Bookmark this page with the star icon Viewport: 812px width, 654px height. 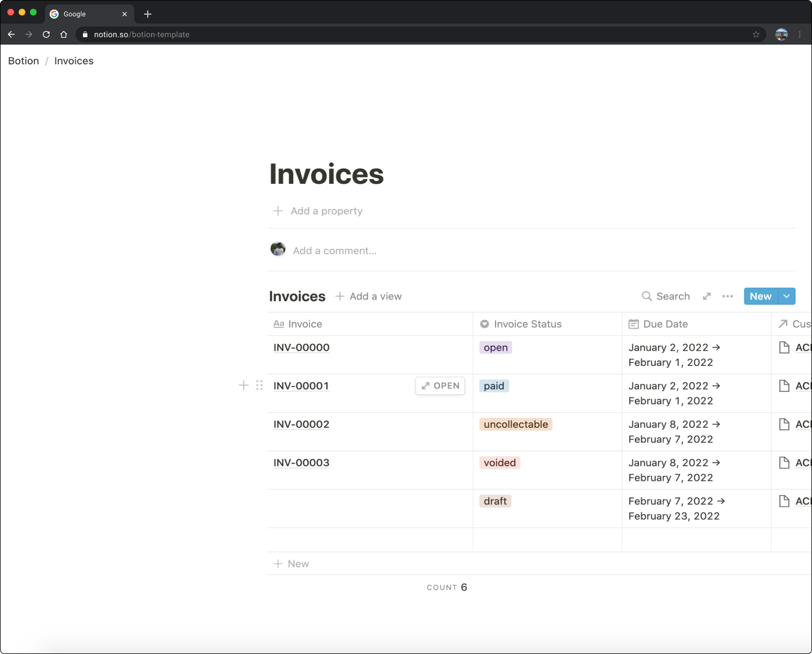pyautogui.click(x=756, y=34)
